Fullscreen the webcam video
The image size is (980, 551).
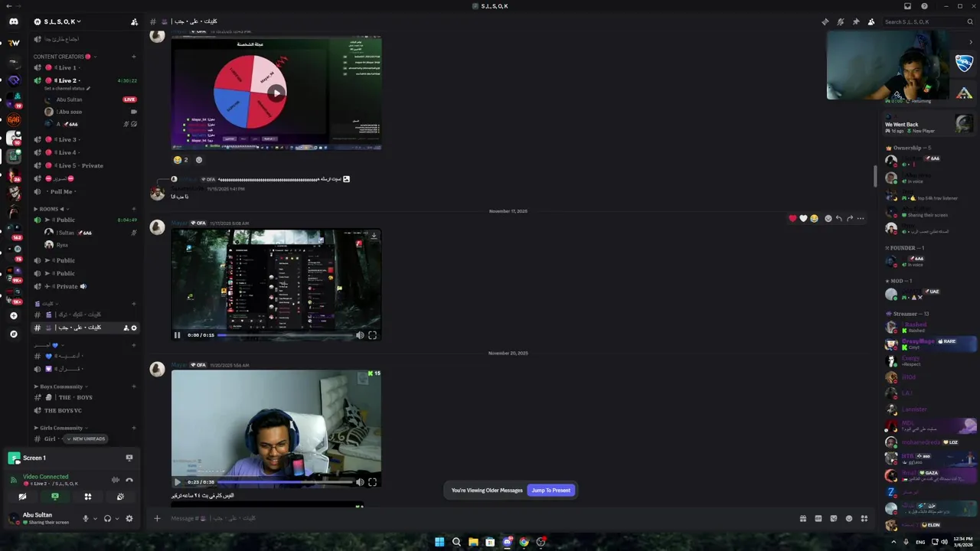pyautogui.click(x=372, y=482)
